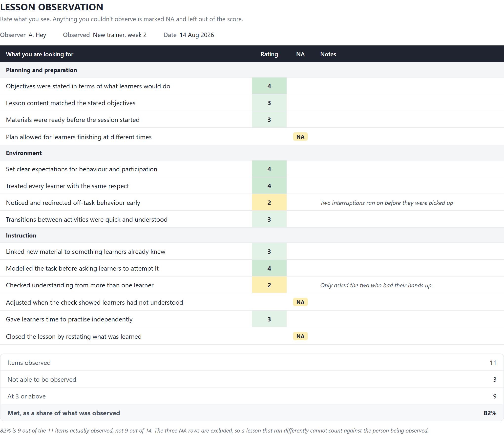Image resolution: width=504 pixels, height=435 pixels.
Task: Click 'Treated every learner with the same respect'
Action: (67, 186)
